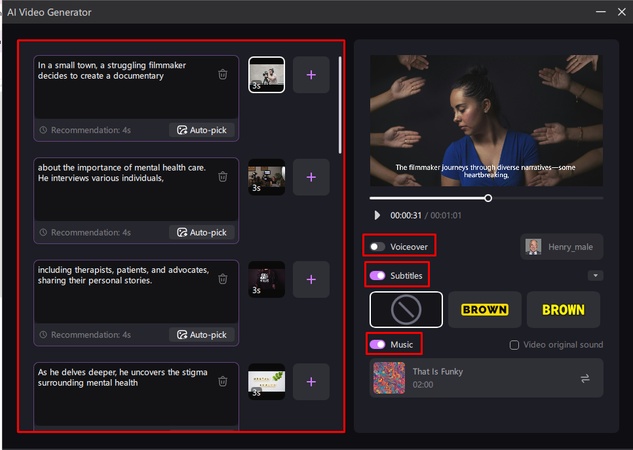Auto-pick media for the 'about the importance' segment
The width and height of the screenshot is (633, 450).
(x=202, y=232)
